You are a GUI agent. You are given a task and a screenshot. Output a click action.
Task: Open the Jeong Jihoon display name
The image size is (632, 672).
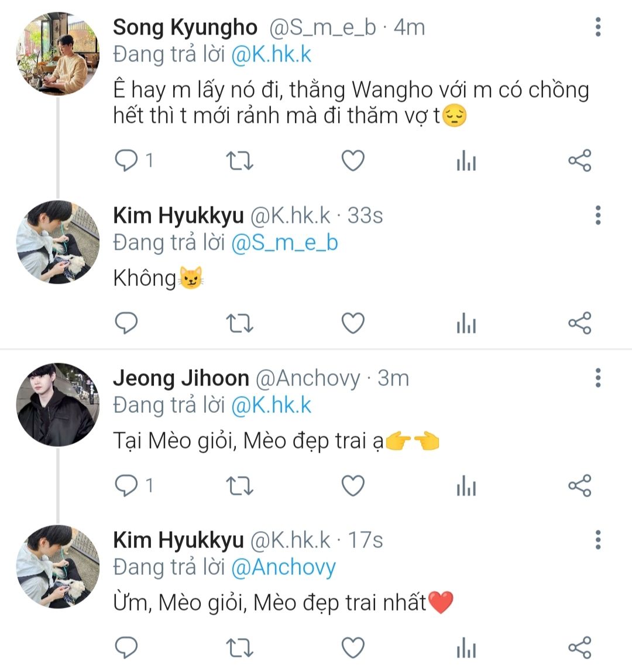tap(181, 378)
